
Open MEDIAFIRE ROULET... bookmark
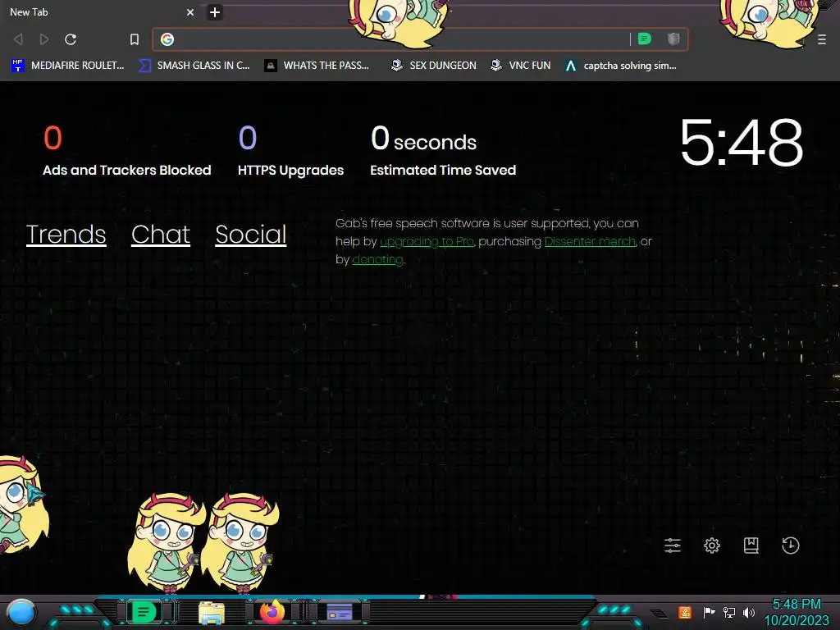[x=68, y=66]
